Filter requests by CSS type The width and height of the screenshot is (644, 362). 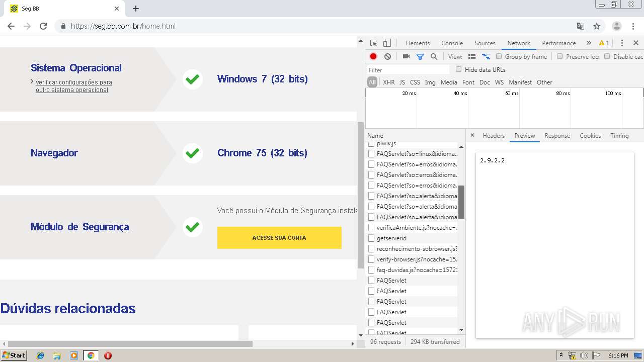point(415,82)
